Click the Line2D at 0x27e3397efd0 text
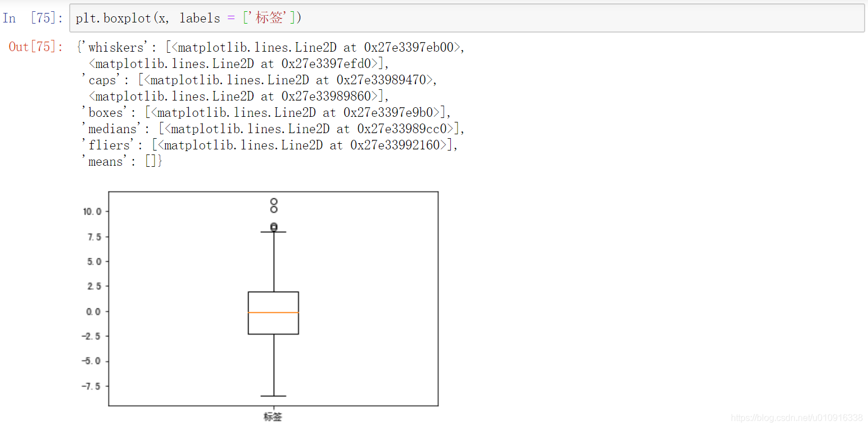 pyautogui.click(x=239, y=64)
